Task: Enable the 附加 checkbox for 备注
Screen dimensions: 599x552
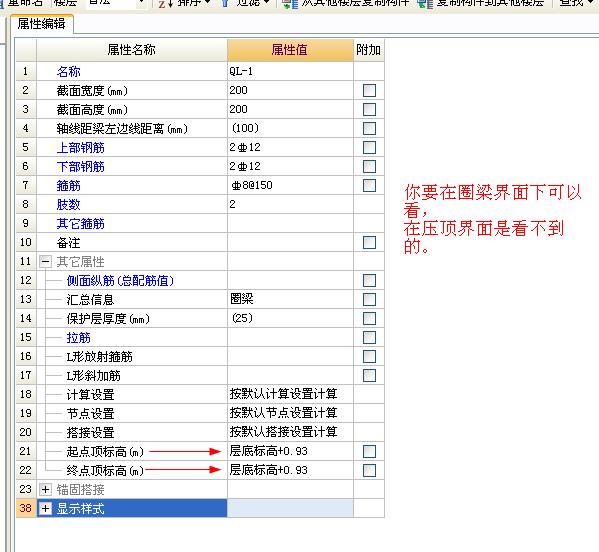Action: (369, 242)
